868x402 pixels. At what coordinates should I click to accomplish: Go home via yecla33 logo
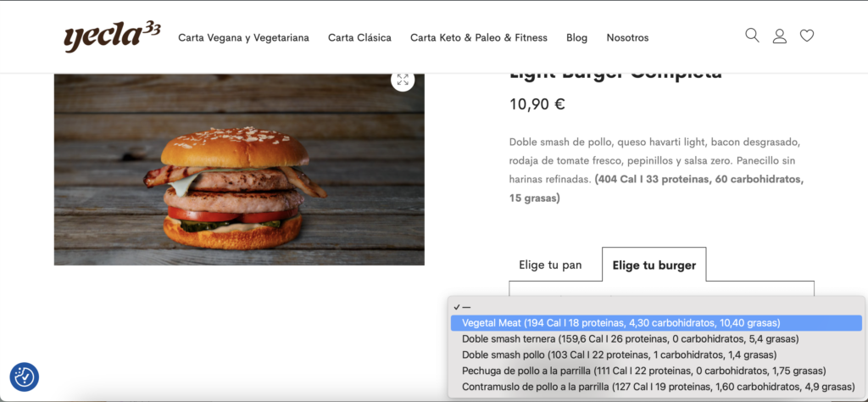pos(113,37)
